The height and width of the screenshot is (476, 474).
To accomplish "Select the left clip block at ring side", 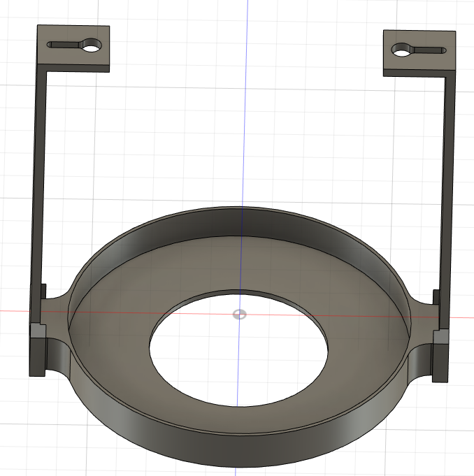I will [38, 349].
